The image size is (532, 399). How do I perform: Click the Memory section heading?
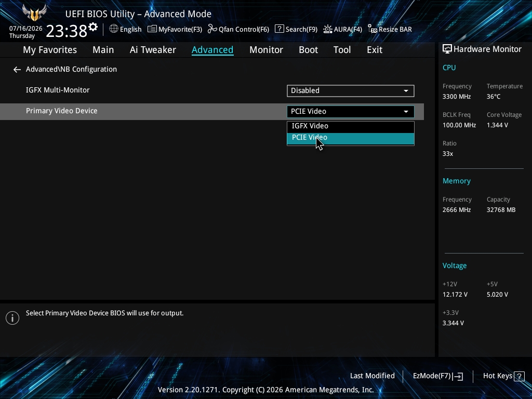tap(456, 181)
